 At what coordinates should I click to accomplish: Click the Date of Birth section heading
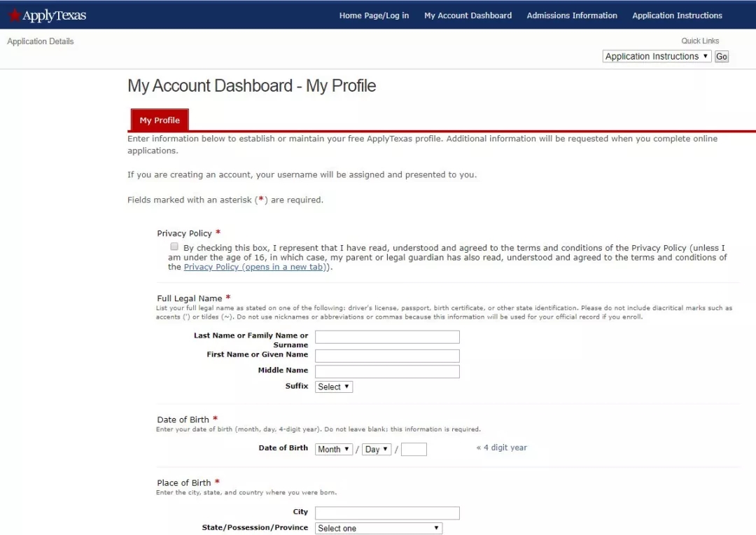[183, 419]
